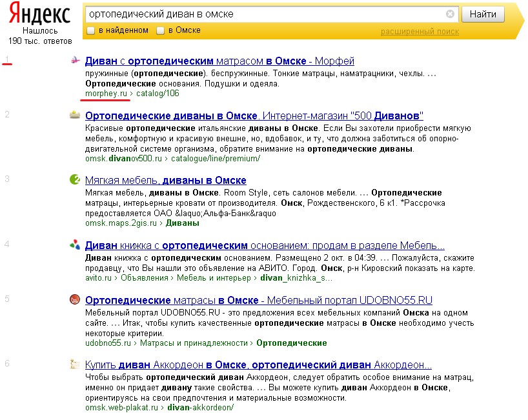
Task: Click the 500 Диванов result favicon
Action: [75, 115]
